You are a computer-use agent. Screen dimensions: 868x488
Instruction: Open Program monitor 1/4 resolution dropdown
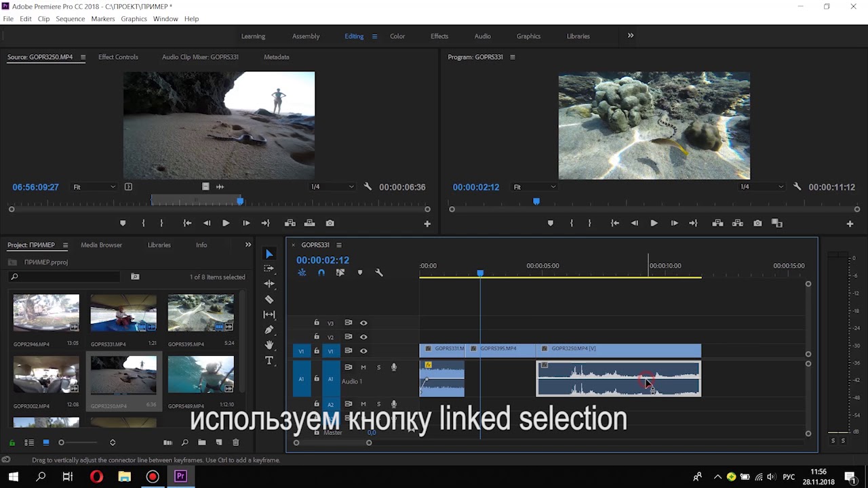(762, 187)
